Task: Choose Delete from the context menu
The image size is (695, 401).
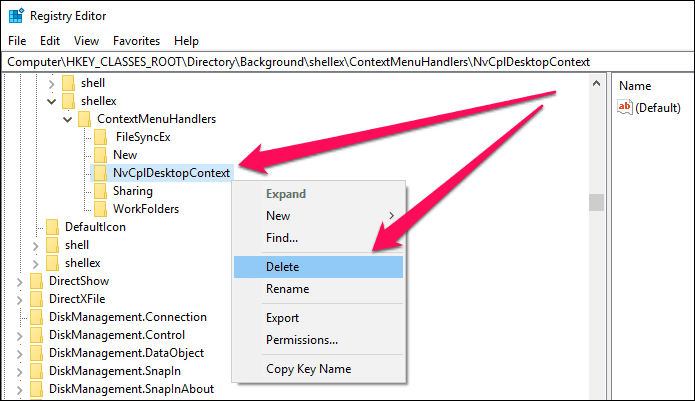Action: [318, 267]
